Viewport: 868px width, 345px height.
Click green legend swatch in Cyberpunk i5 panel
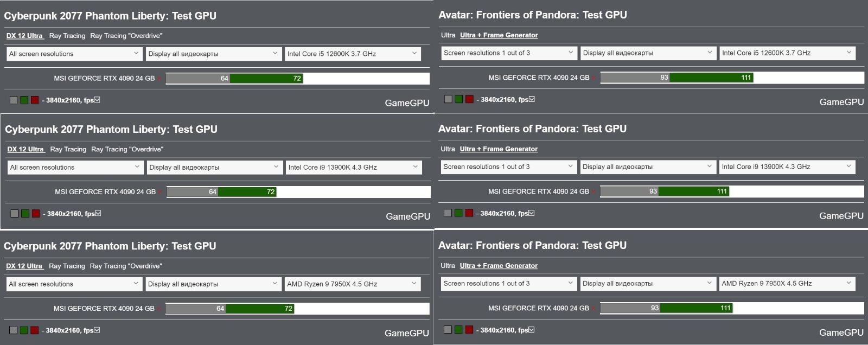[24, 100]
